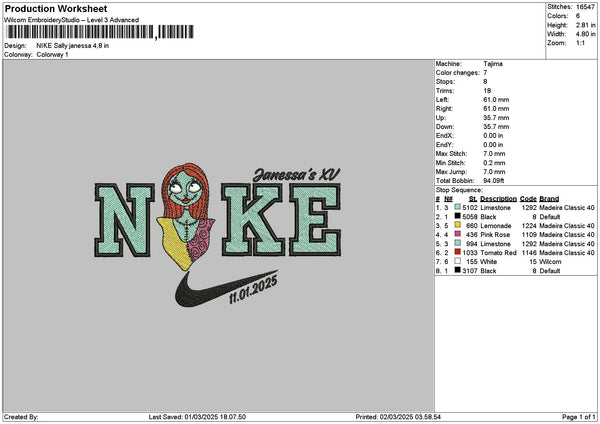
Task: Click the Limestone swatch in stop row 1
Action: 457,207
